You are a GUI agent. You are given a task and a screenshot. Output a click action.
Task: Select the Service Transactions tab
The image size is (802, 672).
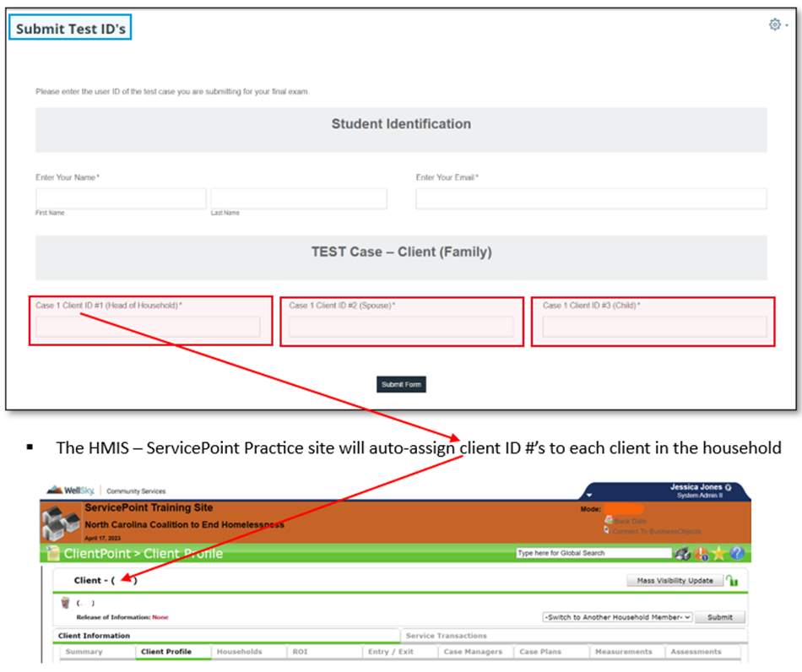click(446, 636)
